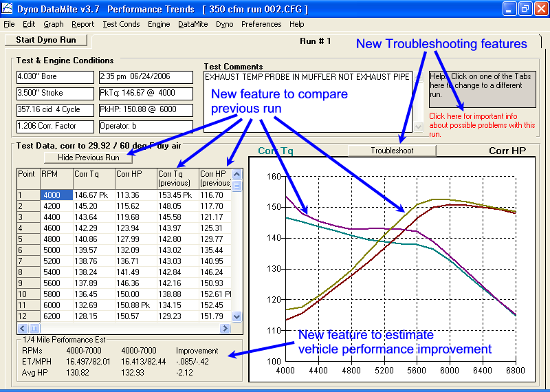Click the Point column header
This screenshot has height=392, width=550.
[28, 179]
